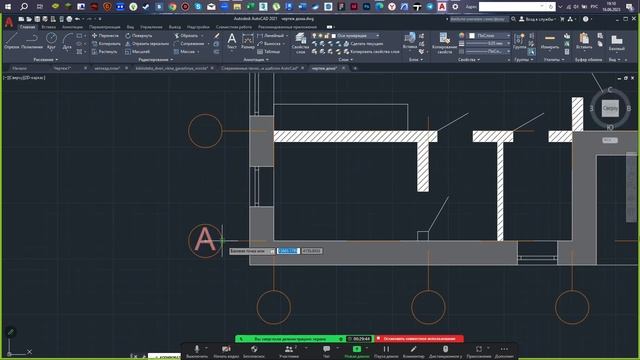This screenshot has height=360, width=640.
Task: Open the AutoCAD application menu logo
Action: point(9,22)
